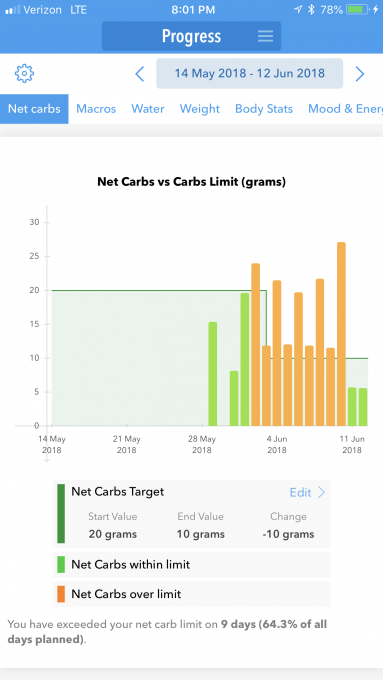Select the tallest orange bar in chart
Viewport: 383px width, 680px height.
(x=341, y=334)
